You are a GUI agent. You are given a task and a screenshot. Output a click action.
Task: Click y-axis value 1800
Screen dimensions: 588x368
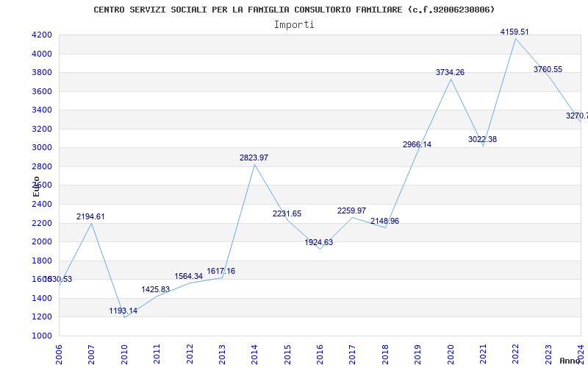pos(42,261)
